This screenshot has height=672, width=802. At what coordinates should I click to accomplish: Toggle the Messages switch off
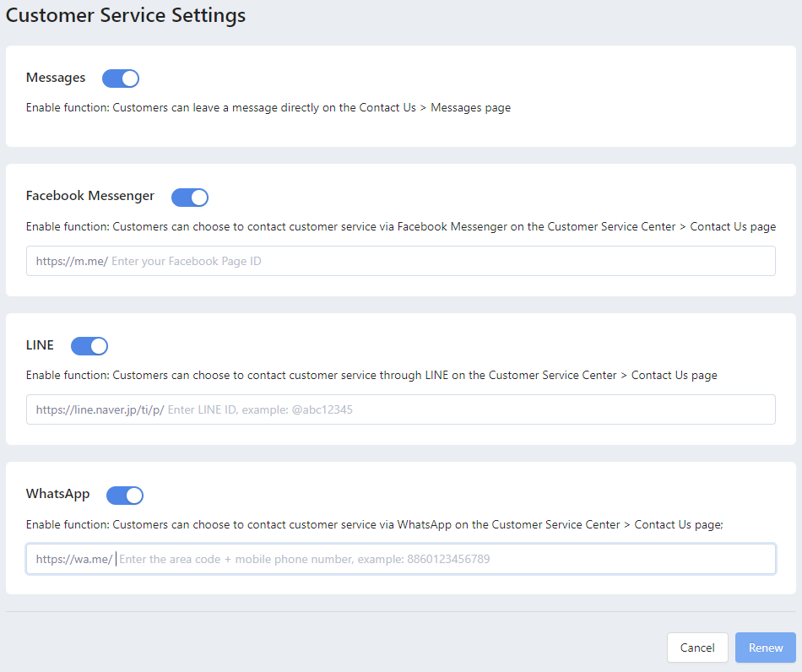click(121, 79)
